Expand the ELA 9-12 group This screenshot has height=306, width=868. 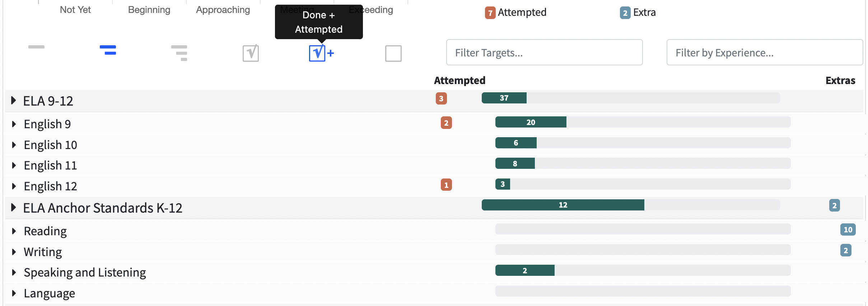(x=14, y=101)
